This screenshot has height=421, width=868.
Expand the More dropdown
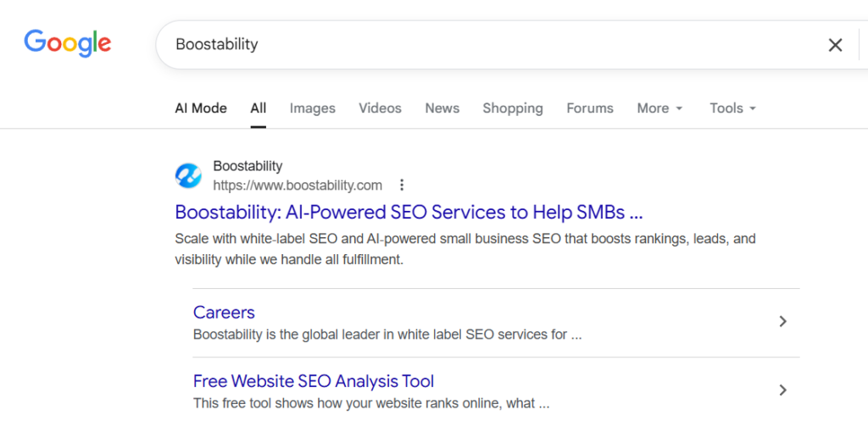pyautogui.click(x=659, y=108)
